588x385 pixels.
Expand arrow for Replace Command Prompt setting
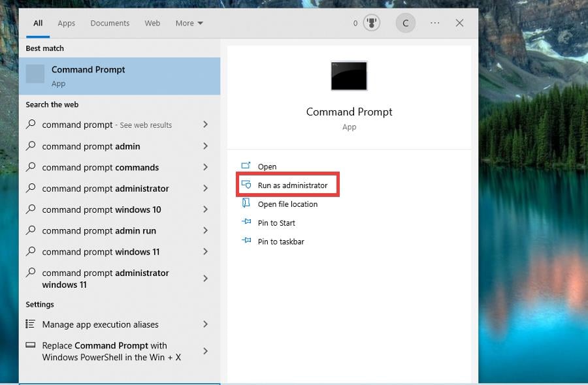coord(205,351)
